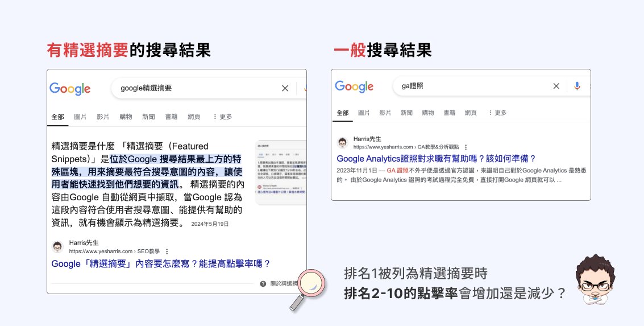644x326 pixels.
Task: Click the highlighted featured snippet text
Action: tap(147, 171)
